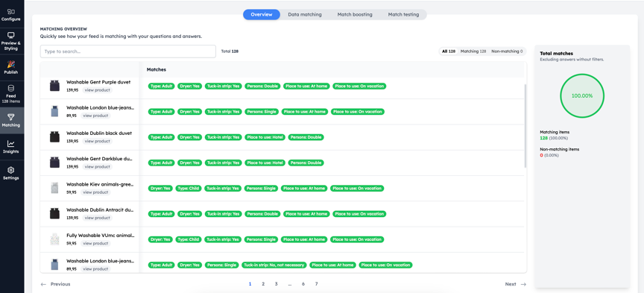
Task: Click pagination ellipsis
Action: tap(289, 284)
